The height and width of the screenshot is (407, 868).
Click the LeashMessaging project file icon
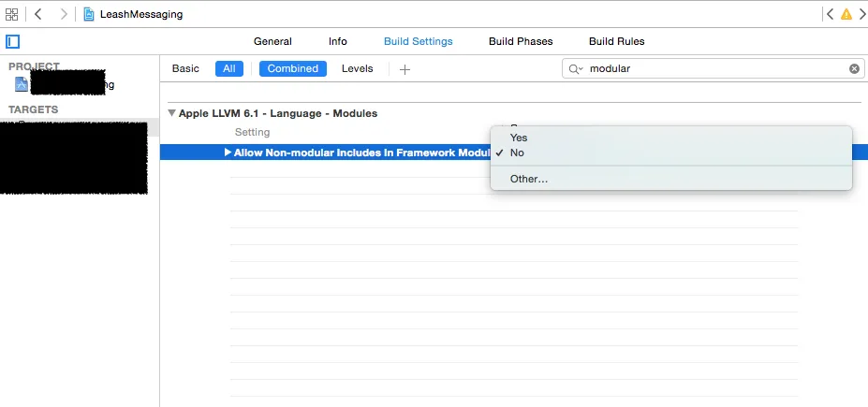point(90,15)
